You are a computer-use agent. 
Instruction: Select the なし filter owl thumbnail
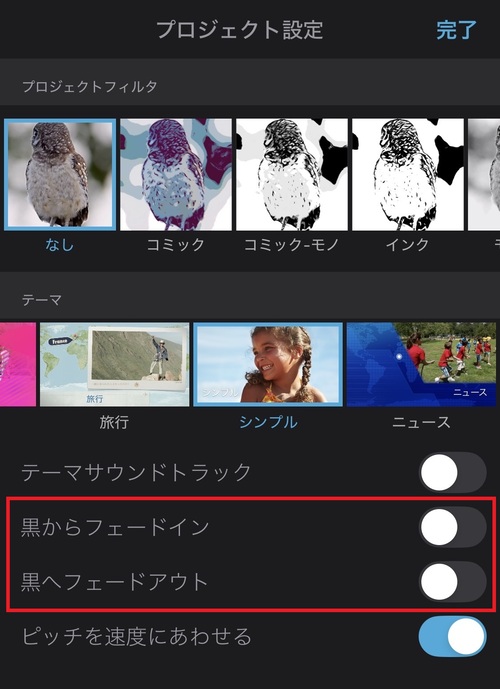coord(60,174)
